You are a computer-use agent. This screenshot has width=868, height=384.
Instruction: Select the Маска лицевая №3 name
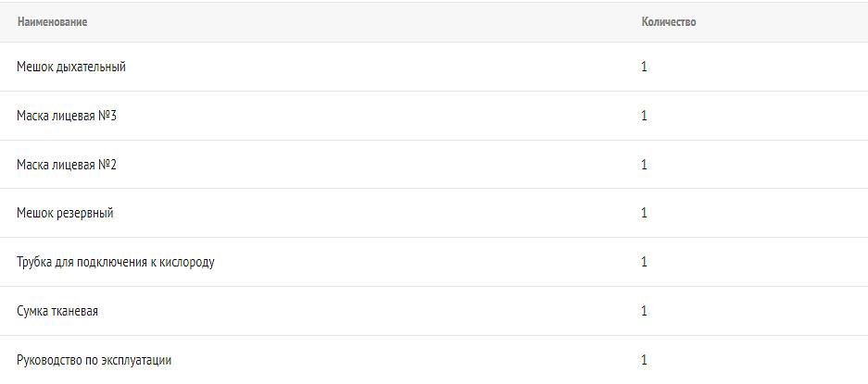pyautogui.click(x=67, y=116)
